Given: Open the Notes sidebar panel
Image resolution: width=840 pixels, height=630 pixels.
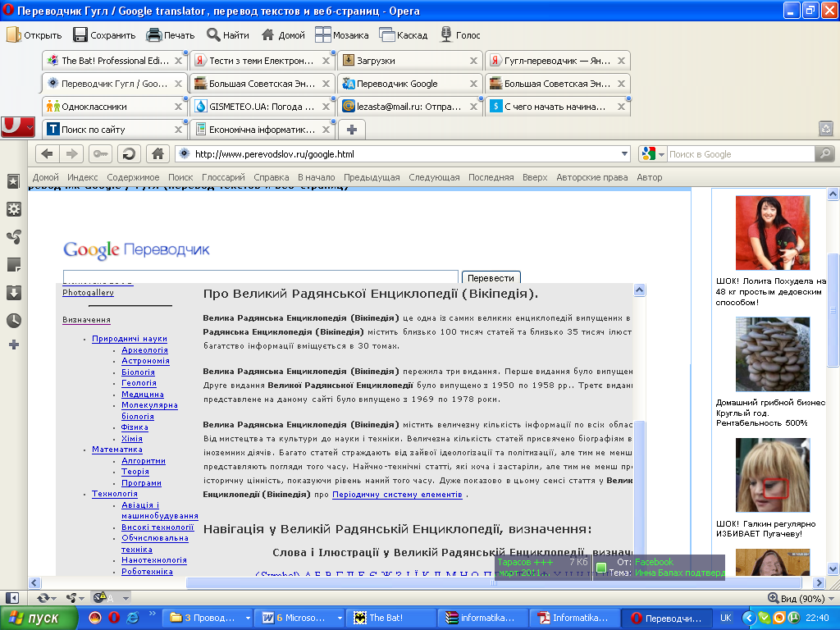Looking at the screenshot, I should coord(14,265).
